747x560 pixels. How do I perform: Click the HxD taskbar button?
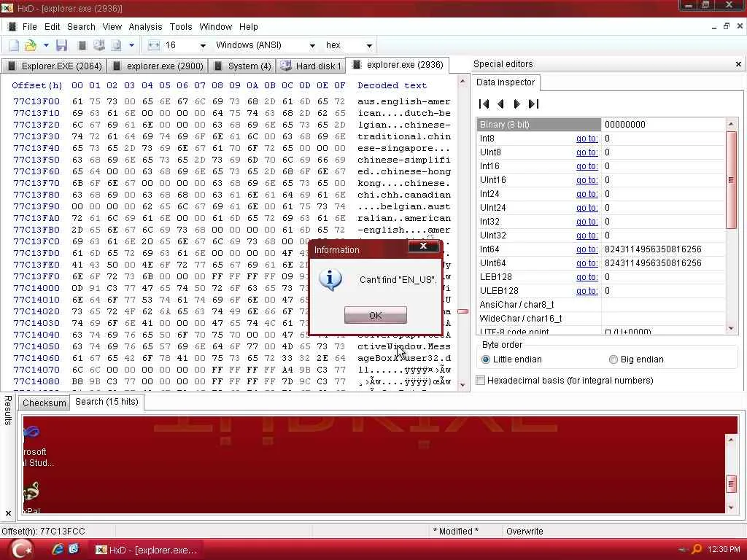(147, 550)
